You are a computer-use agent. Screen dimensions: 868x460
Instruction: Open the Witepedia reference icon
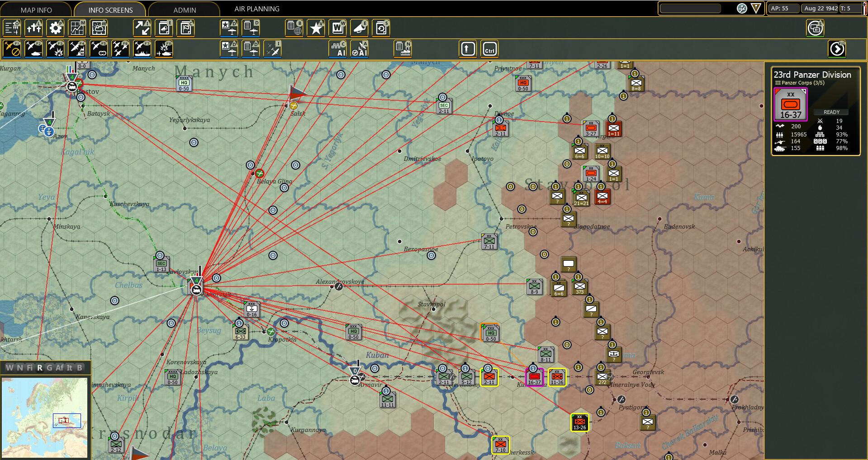pyautogui.click(x=337, y=28)
